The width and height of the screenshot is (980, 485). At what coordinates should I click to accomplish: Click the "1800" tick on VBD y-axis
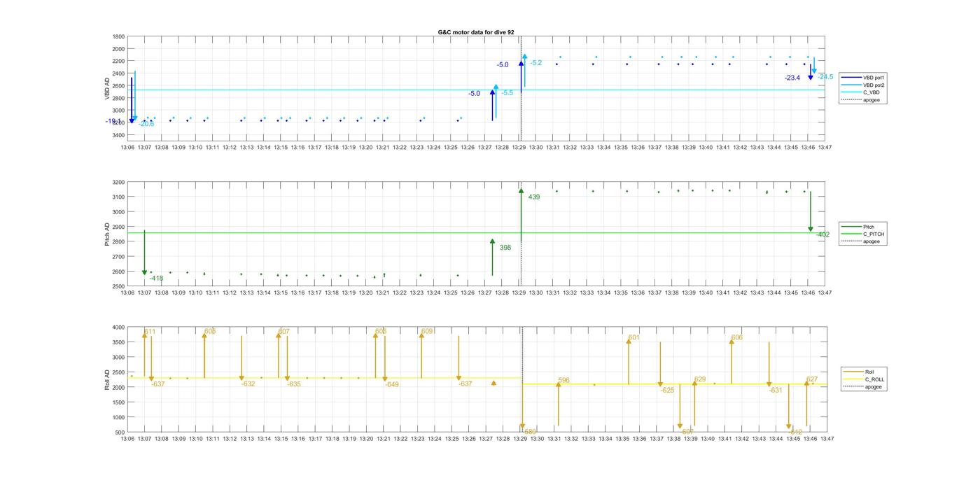pyautogui.click(x=118, y=36)
